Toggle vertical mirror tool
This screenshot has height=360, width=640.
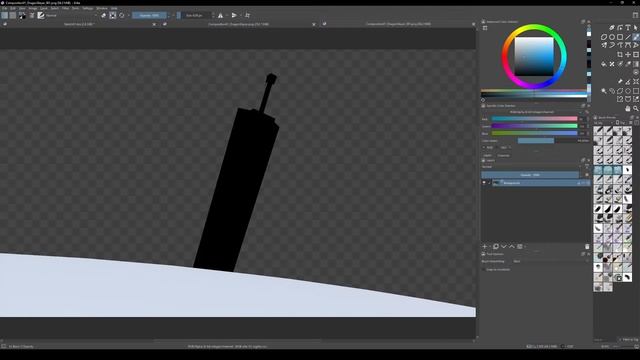point(234,16)
